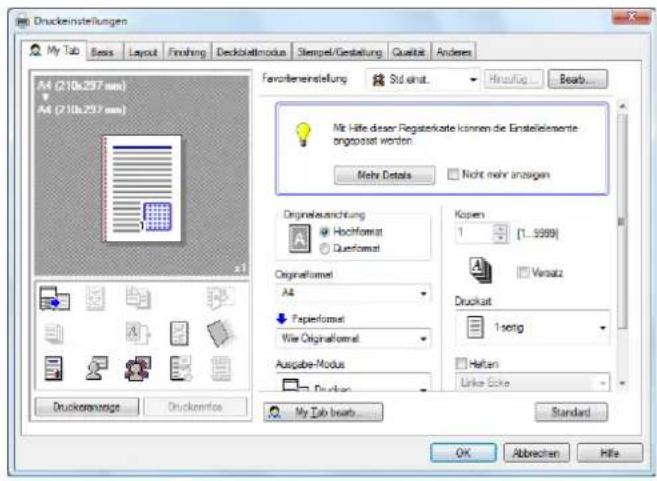Viewport: 657px width, 481px height.
Task: Switch to the Finishing tab
Action: click(x=187, y=52)
